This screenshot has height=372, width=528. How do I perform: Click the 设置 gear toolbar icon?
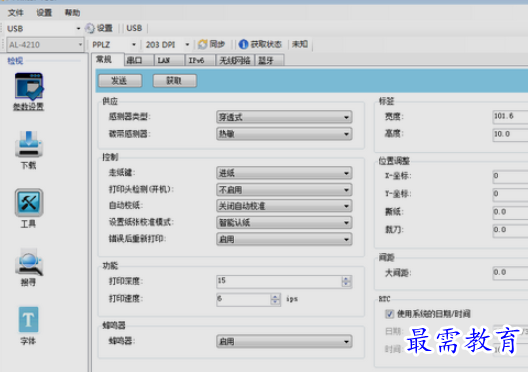tap(90, 28)
